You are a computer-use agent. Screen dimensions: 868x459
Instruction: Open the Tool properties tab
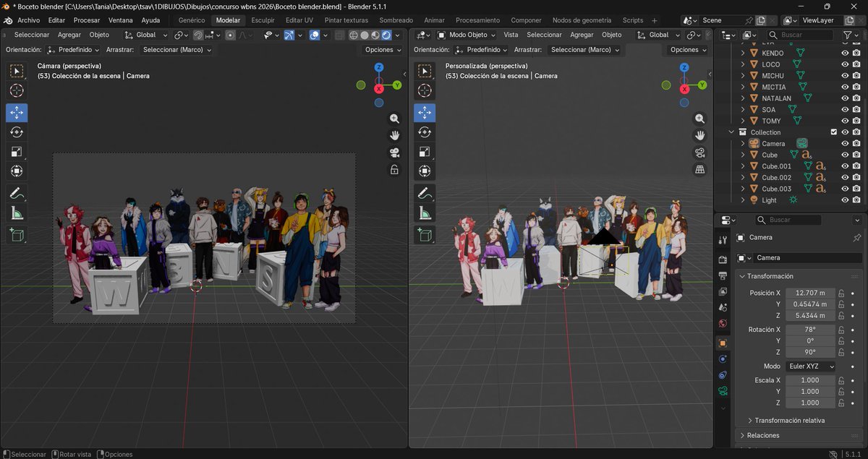723,240
